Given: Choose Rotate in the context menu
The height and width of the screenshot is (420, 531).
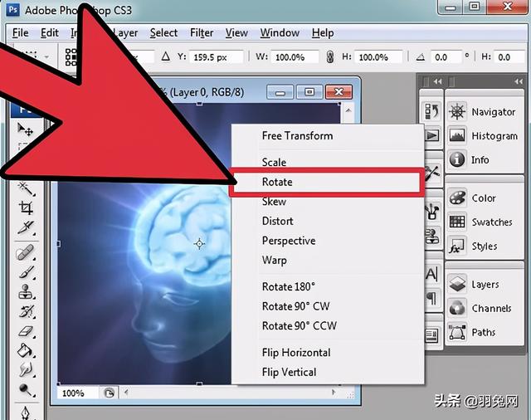Looking at the screenshot, I should (328, 182).
